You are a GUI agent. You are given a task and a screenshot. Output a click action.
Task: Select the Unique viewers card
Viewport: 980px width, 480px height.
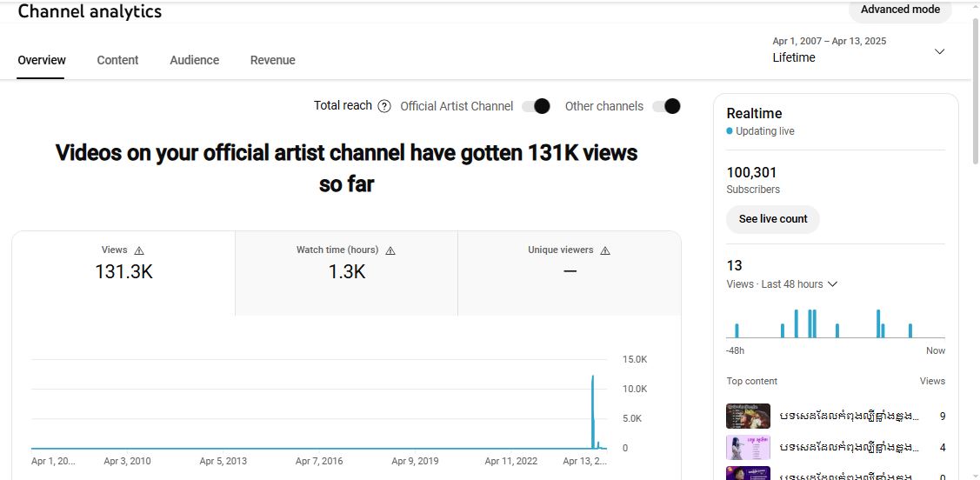click(570, 273)
